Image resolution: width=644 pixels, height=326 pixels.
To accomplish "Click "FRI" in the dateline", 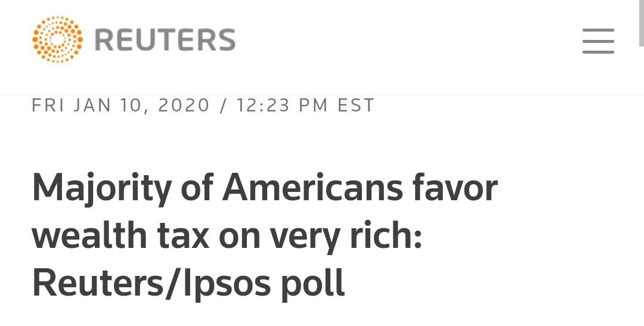I will coord(49,105).
